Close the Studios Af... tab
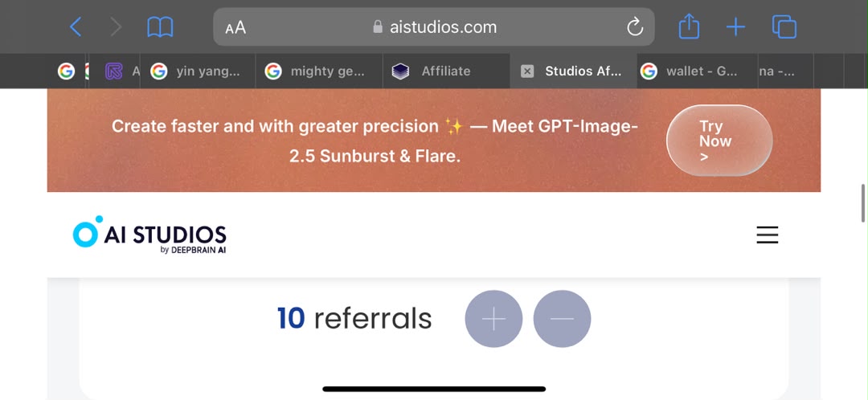Screen dimensions: 868x400 527,71
